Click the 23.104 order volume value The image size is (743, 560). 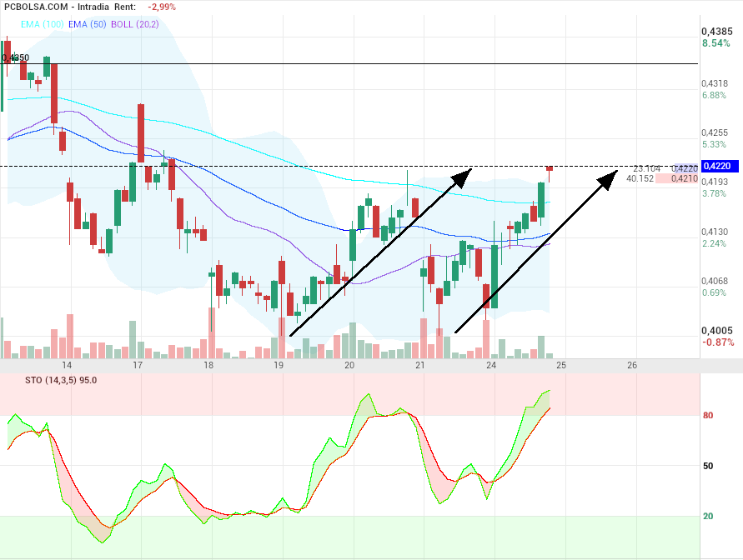(647, 168)
